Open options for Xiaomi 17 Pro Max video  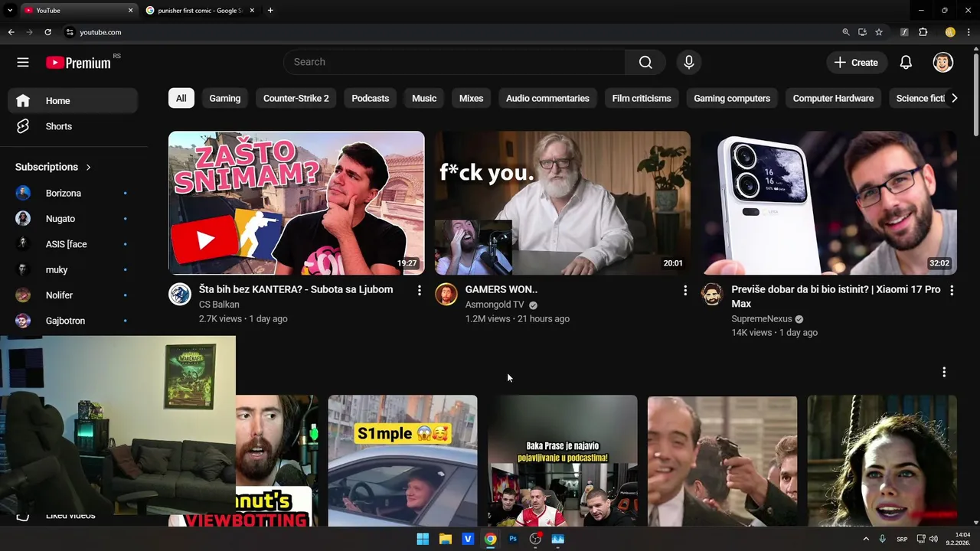click(952, 290)
